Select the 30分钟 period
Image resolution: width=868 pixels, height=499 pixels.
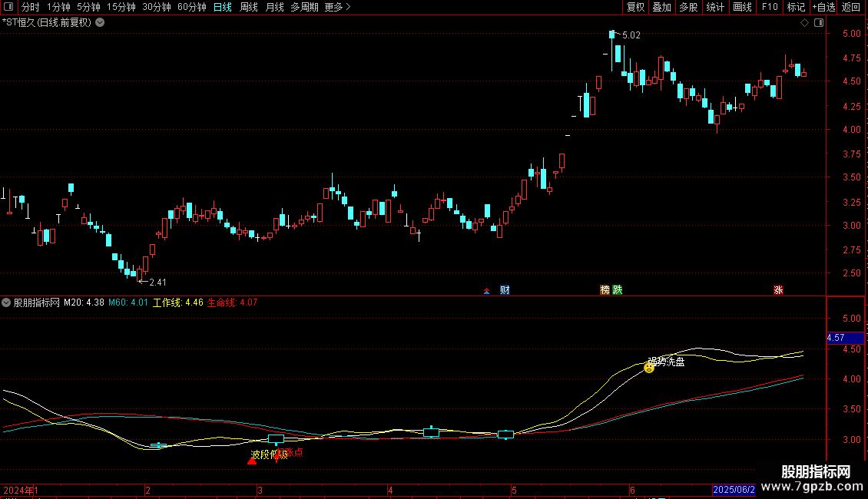coord(156,7)
